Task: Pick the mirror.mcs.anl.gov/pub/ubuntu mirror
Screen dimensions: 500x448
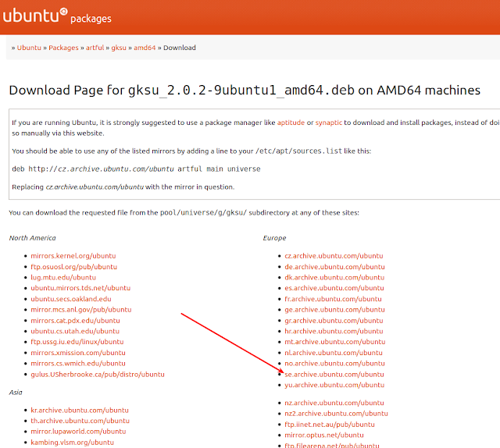Action: click(x=81, y=310)
